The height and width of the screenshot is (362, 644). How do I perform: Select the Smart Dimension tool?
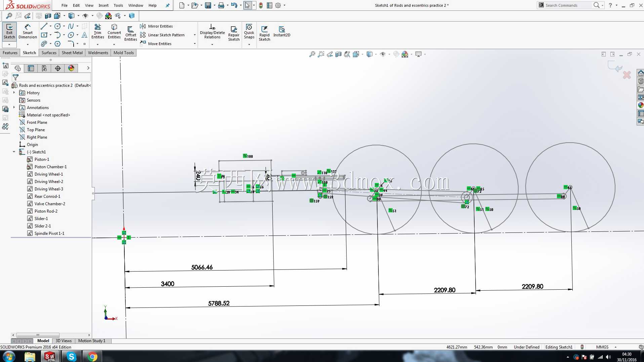28,31
